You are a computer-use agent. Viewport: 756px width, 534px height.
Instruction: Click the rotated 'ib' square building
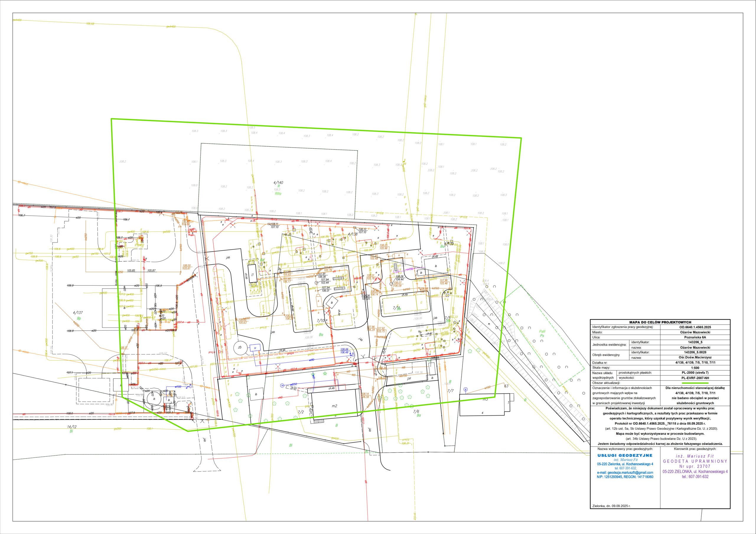click(332, 302)
